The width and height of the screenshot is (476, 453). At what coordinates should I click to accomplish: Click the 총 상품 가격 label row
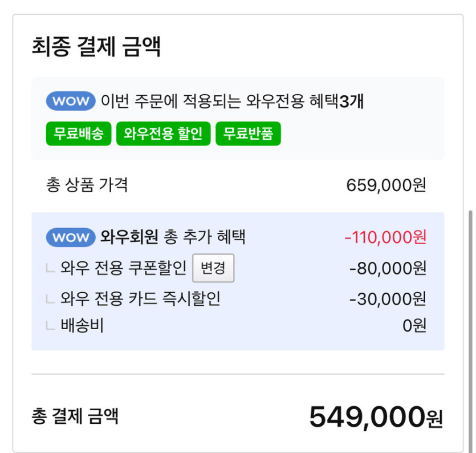76,184
